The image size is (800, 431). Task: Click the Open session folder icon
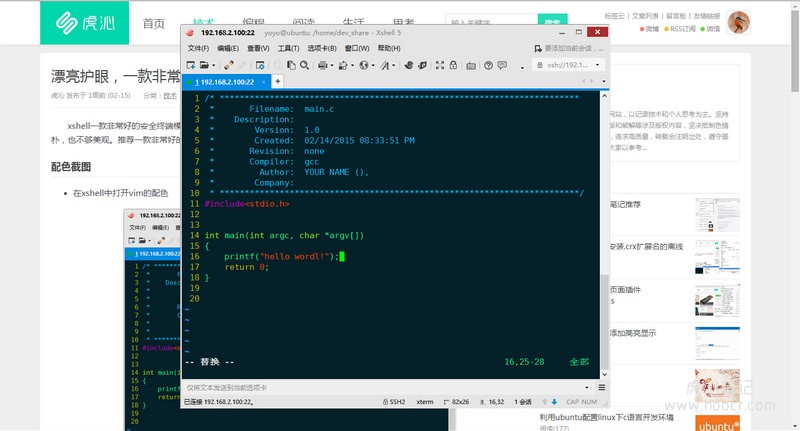204,65
